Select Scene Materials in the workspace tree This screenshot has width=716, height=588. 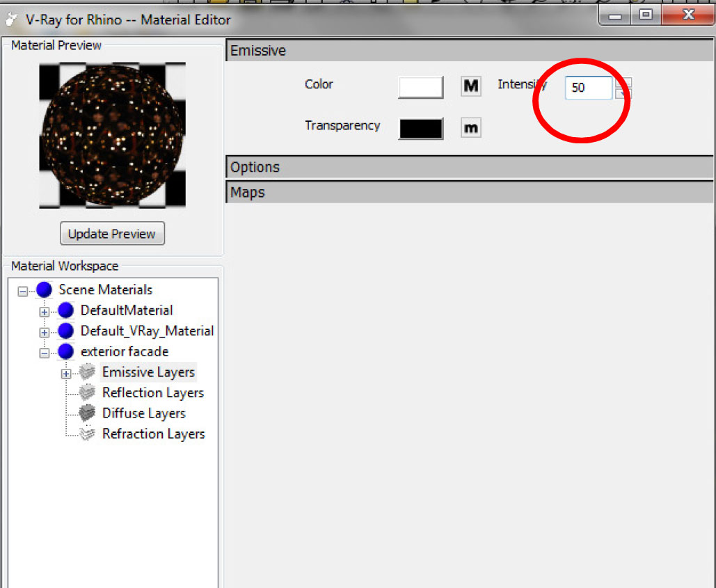pos(106,289)
